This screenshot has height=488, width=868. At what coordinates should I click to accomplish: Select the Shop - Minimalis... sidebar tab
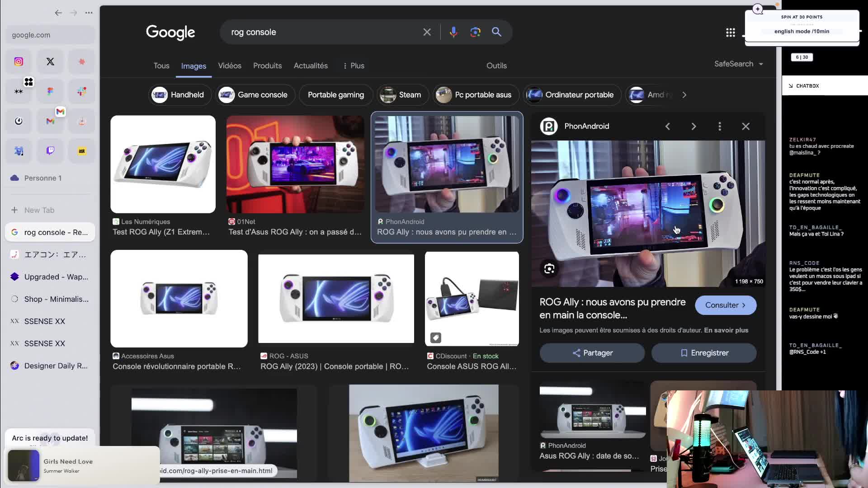pyautogui.click(x=50, y=299)
